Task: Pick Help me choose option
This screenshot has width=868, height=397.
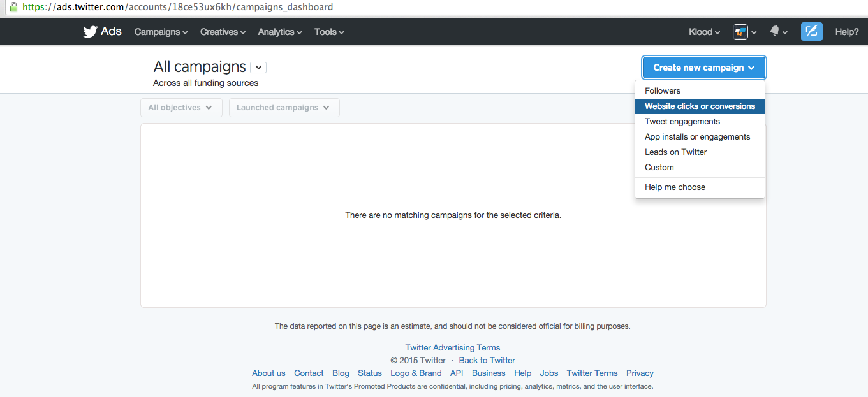Action: (675, 187)
